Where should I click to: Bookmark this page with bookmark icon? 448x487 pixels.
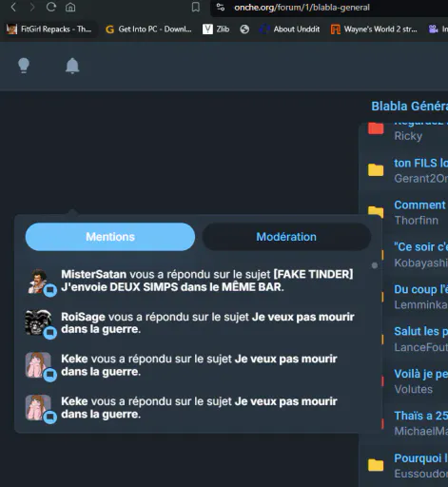point(196,7)
